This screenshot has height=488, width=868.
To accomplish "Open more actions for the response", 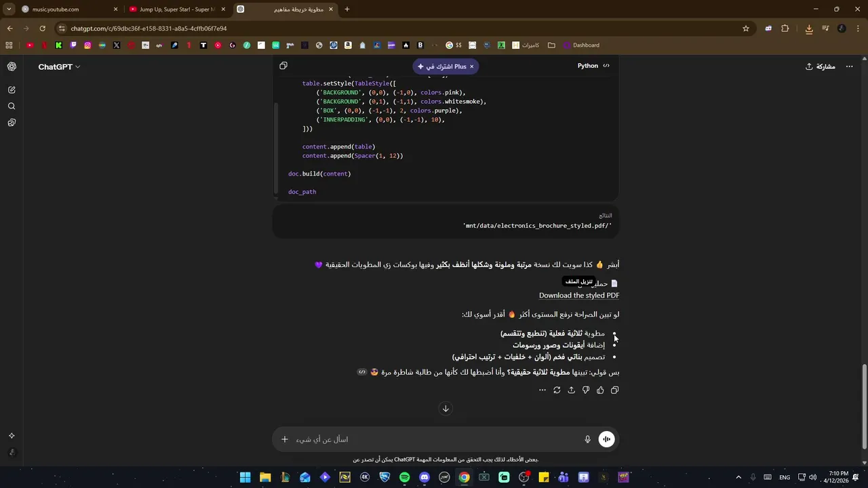I will coord(542,390).
